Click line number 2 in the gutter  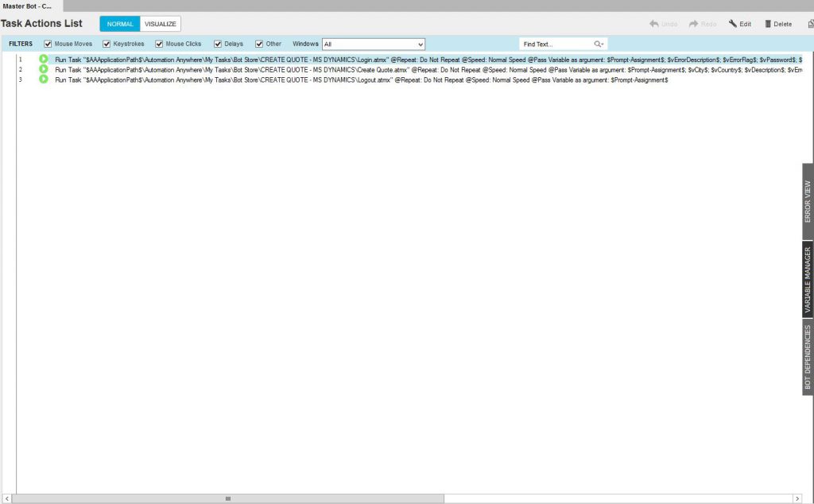(21, 69)
